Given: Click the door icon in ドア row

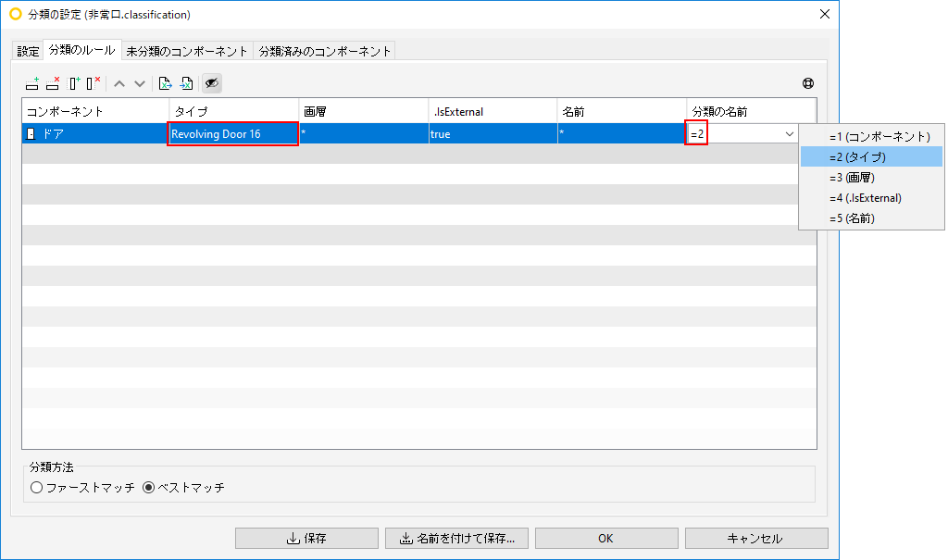Looking at the screenshot, I should 31,133.
